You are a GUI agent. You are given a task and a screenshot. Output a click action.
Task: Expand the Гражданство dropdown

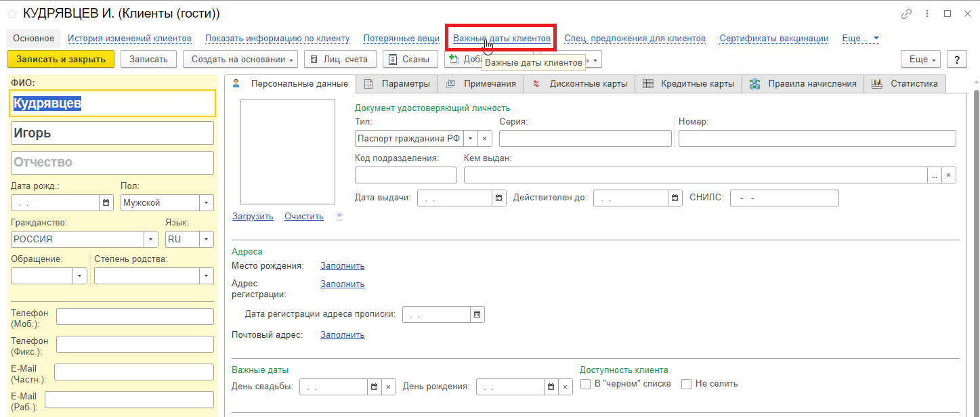pos(150,239)
